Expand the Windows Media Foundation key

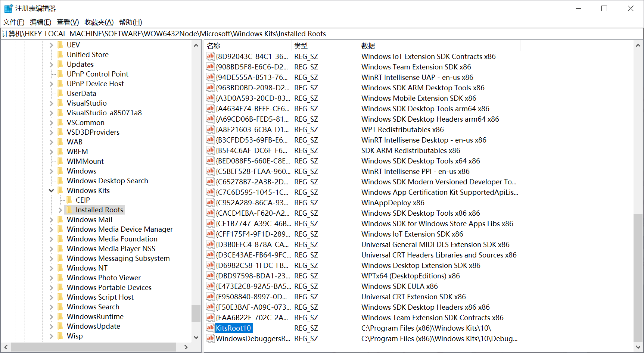click(52, 239)
